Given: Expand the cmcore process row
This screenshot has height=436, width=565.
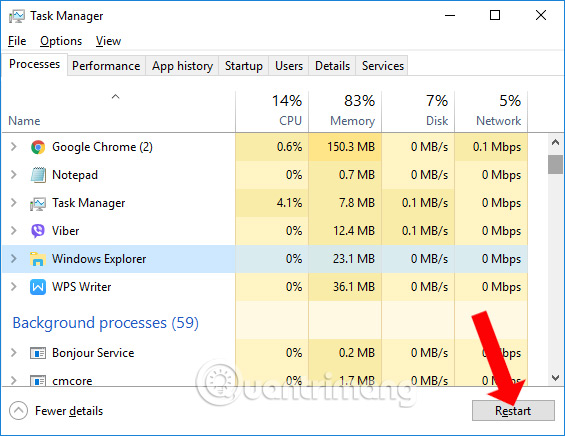Looking at the screenshot, I should (14, 381).
